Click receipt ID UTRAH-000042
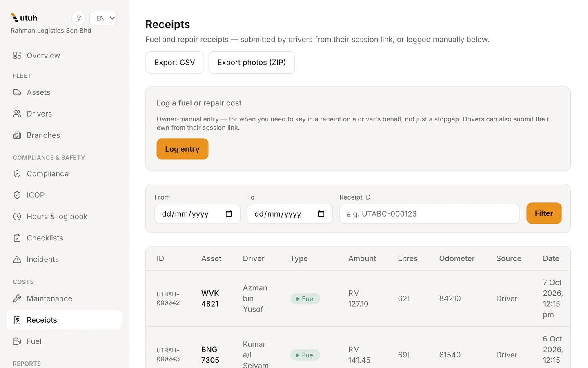Image resolution: width=588 pixels, height=368 pixels. pyautogui.click(x=168, y=298)
